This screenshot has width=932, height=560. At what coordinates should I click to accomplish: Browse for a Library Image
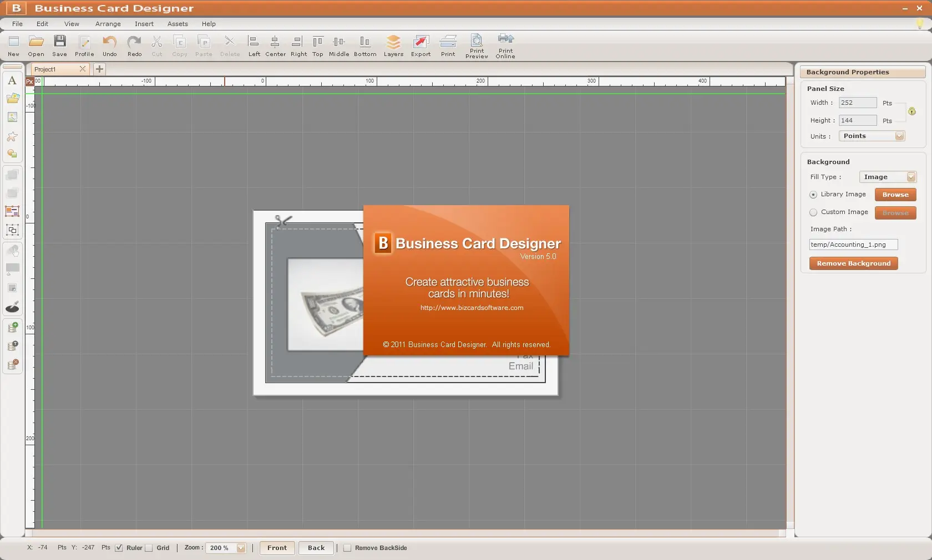click(x=895, y=195)
